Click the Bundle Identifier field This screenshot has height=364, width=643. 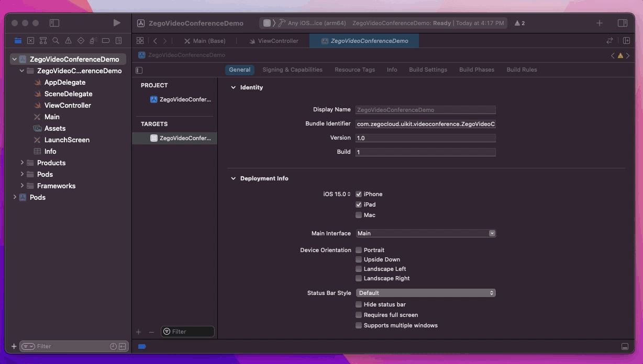(426, 124)
